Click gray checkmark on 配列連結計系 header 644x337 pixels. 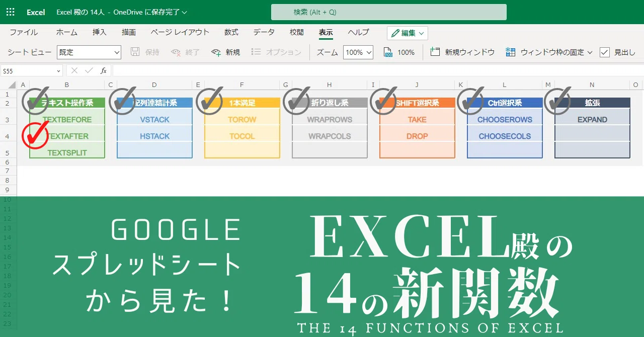pos(122,102)
